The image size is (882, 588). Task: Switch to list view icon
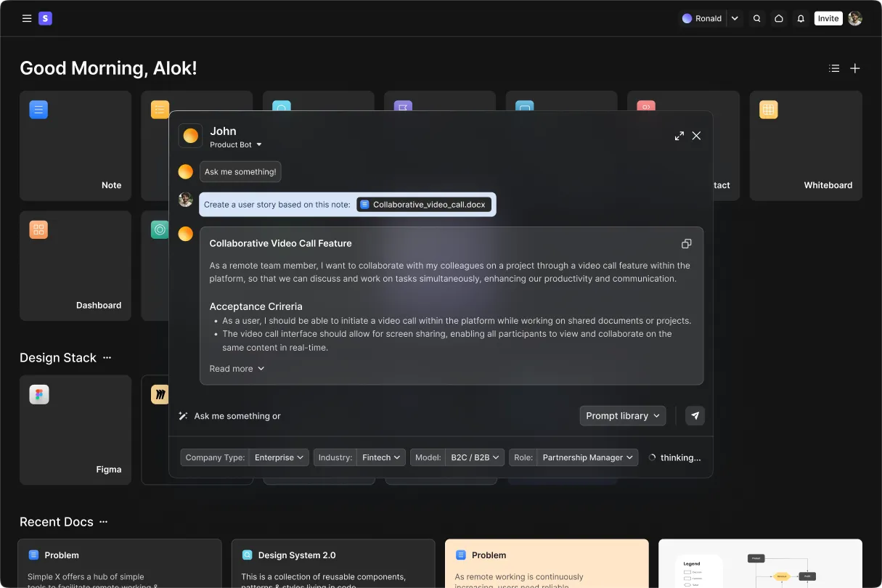[834, 68]
